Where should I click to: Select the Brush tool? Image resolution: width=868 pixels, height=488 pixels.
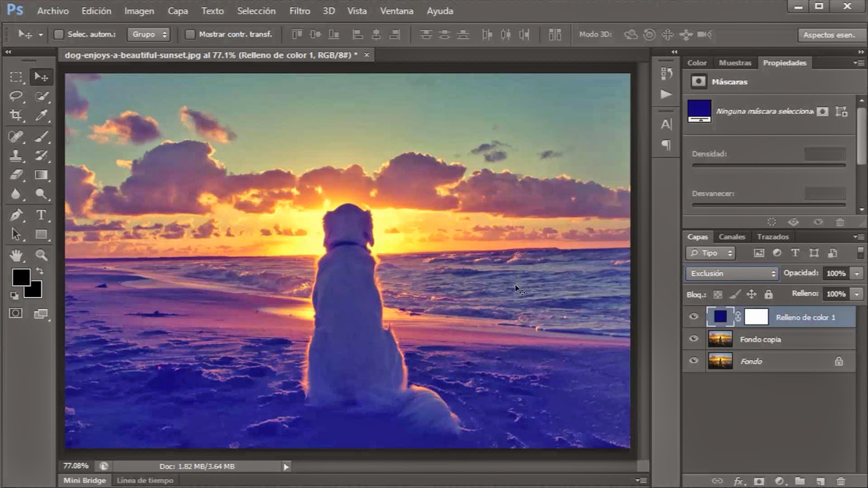41,137
